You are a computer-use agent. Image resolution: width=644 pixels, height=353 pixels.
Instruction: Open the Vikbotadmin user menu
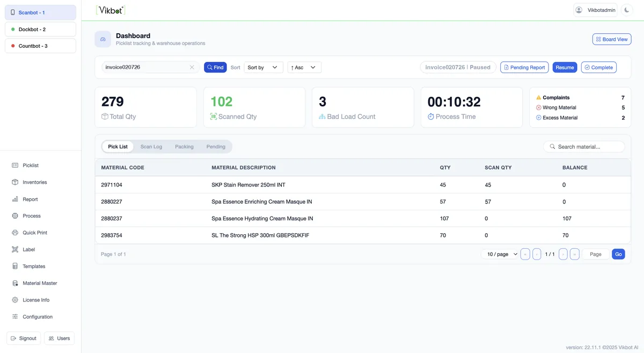[x=595, y=10]
